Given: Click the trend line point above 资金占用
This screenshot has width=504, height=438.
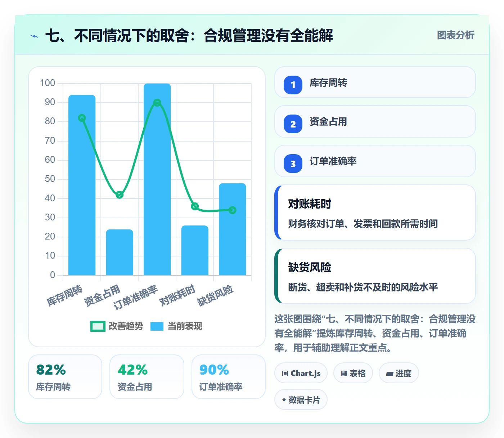Looking at the screenshot, I should pos(120,195).
